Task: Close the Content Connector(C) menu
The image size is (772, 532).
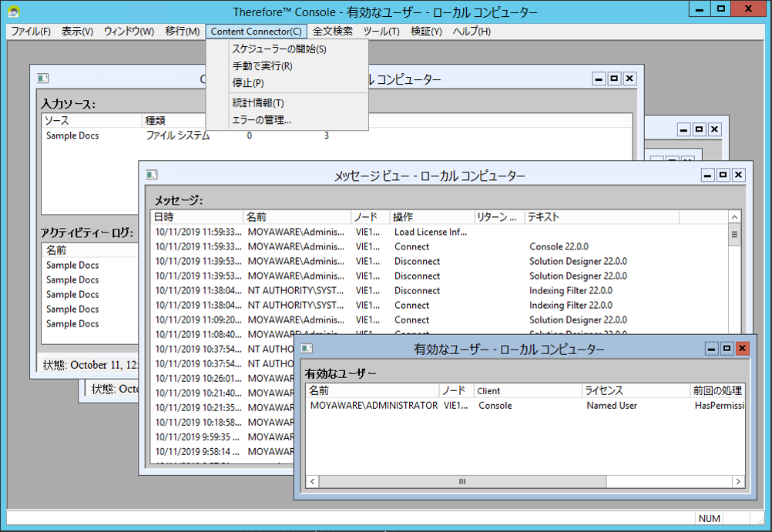Action: click(256, 31)
